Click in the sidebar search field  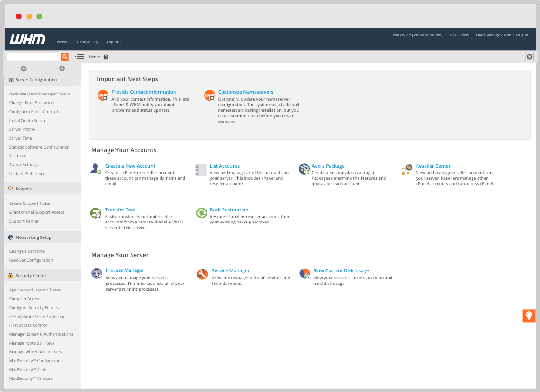coord(34,57)
